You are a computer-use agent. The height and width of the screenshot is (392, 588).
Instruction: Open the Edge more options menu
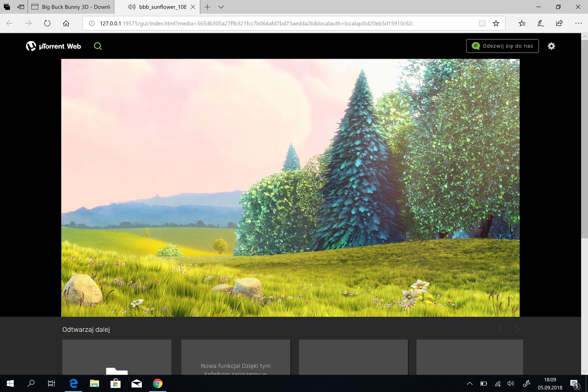578,23
